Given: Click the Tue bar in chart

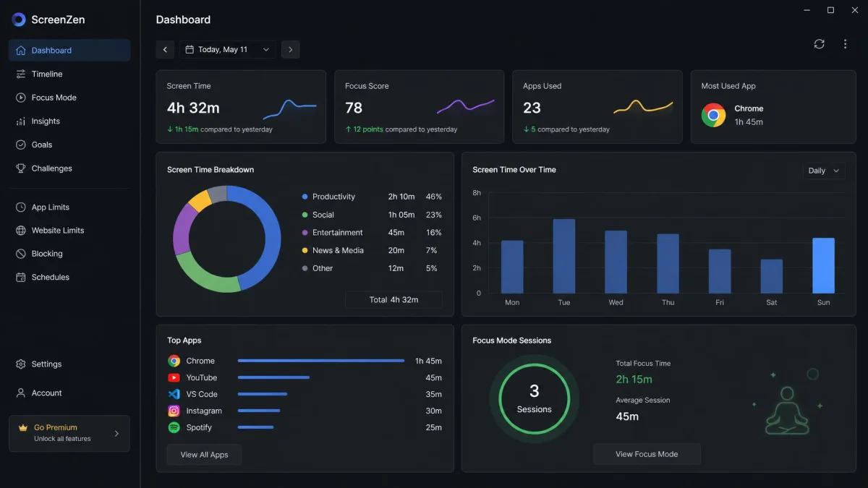Looking at the screenshot, I should click(x=564, y=256).
